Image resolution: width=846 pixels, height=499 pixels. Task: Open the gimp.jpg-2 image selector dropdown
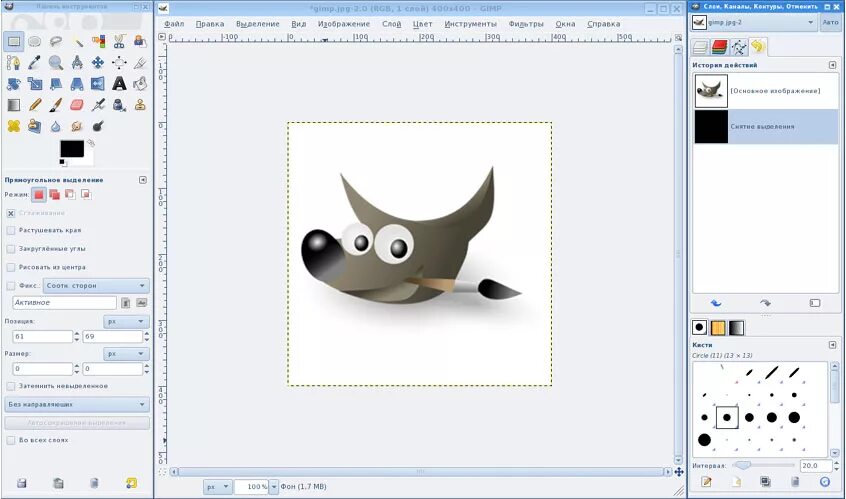(x=754, y=23)
